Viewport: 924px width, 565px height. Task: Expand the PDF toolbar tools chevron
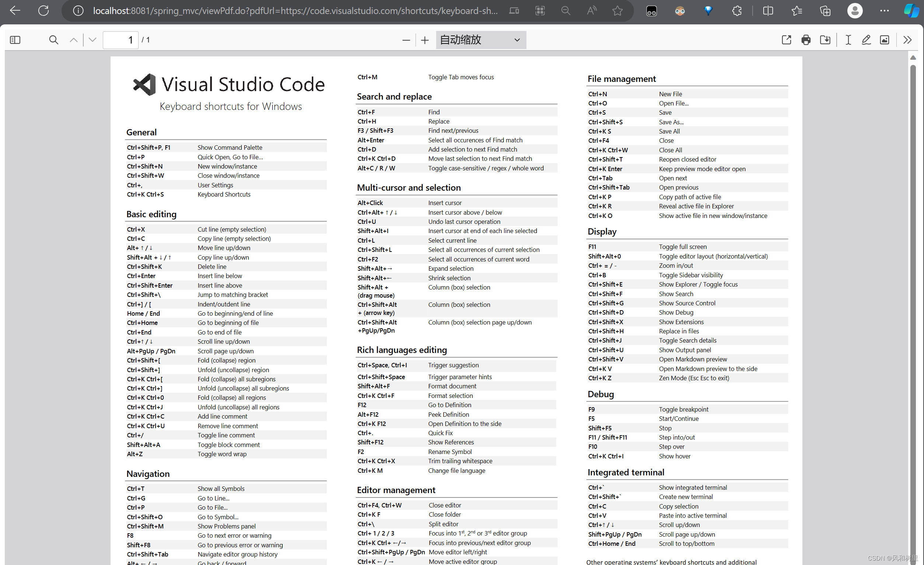click(907, 40)
